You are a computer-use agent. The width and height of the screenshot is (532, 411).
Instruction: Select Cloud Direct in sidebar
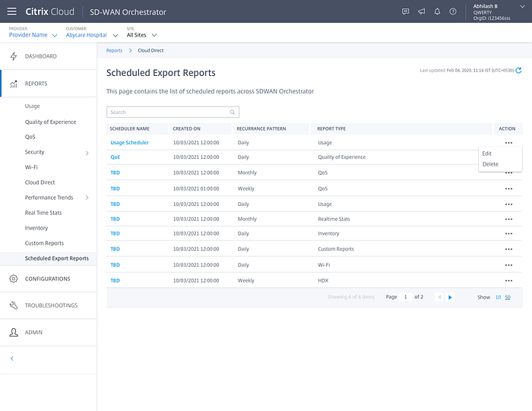[40, 182]
